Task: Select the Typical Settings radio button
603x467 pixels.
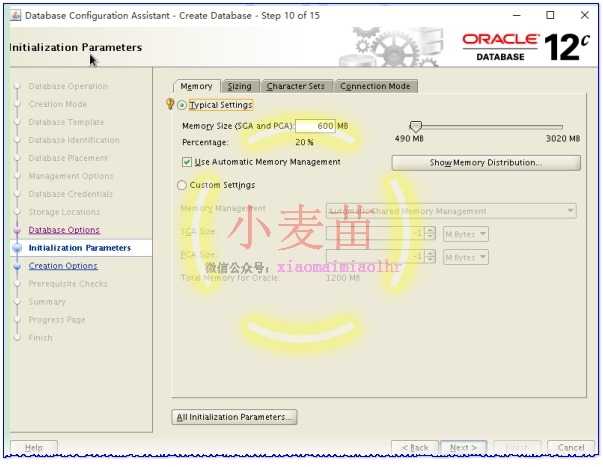Action: (182, 105)
